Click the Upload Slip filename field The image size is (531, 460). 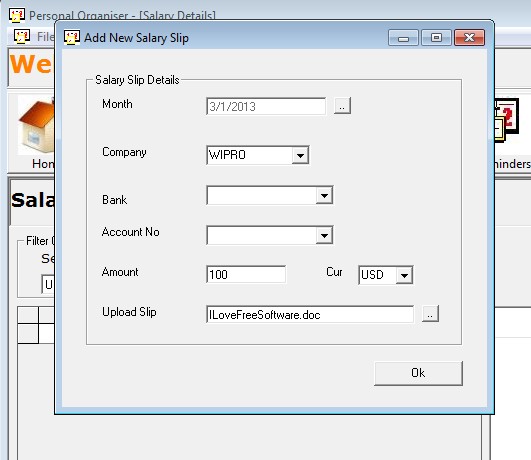[310, 314]
